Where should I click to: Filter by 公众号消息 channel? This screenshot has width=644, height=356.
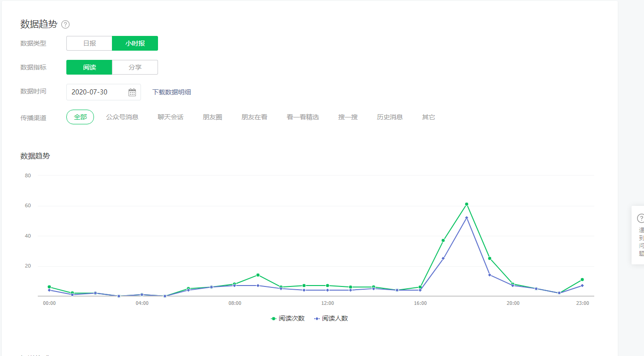[122, 117]
